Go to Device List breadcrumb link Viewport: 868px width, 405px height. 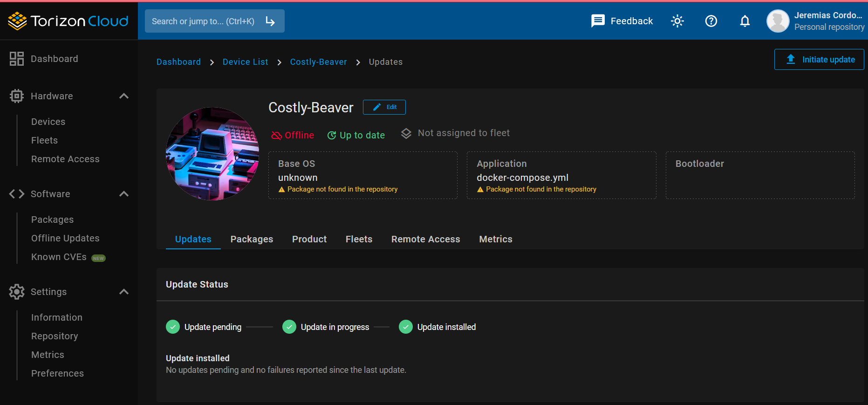(x=245, y=62)
